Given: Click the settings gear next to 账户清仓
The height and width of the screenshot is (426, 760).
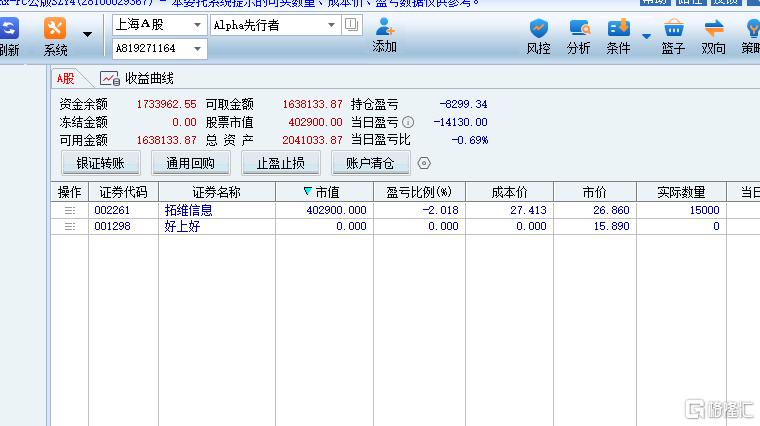Looking at the screenshot, I should pos(424,163).
